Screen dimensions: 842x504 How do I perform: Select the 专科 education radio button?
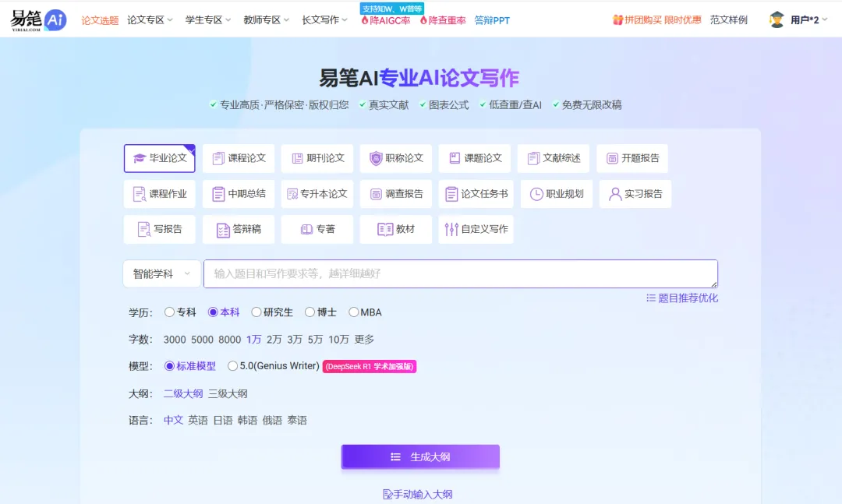(169, 312)
